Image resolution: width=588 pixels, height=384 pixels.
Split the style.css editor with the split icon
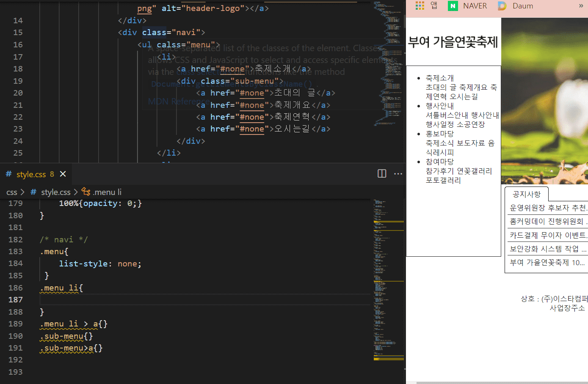[x=382, y=173]
